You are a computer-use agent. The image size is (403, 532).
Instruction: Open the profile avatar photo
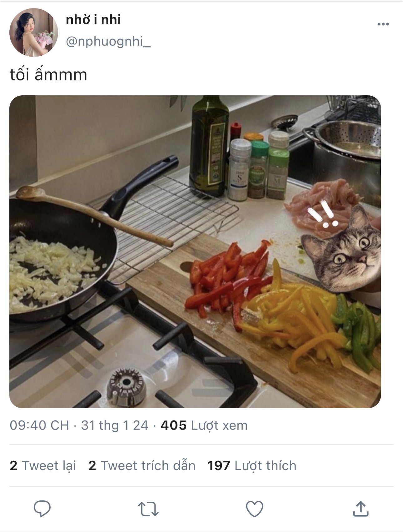34,33
